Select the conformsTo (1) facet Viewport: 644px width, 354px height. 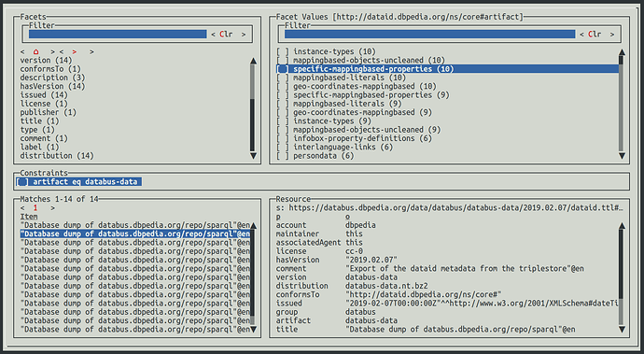(x=50, y=69)
